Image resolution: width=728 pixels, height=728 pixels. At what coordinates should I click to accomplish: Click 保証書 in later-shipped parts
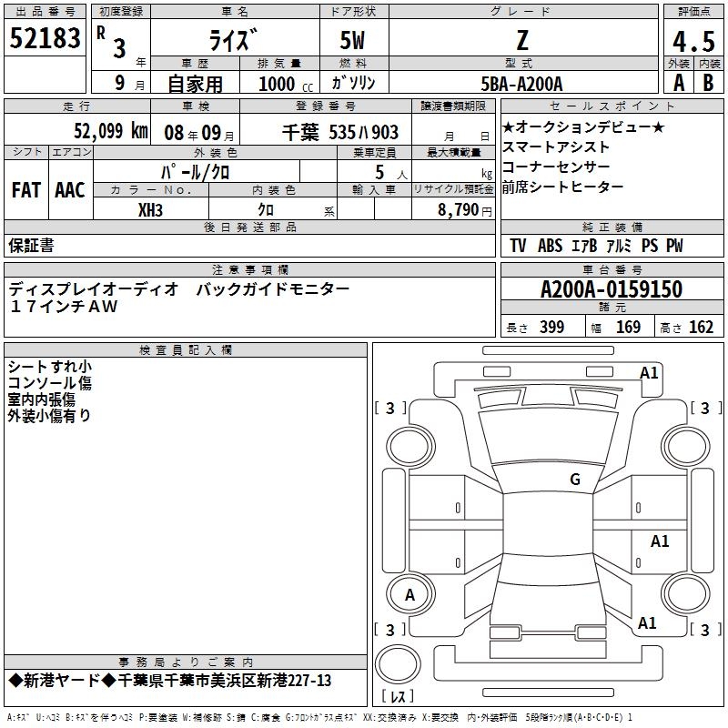(31, 246)
